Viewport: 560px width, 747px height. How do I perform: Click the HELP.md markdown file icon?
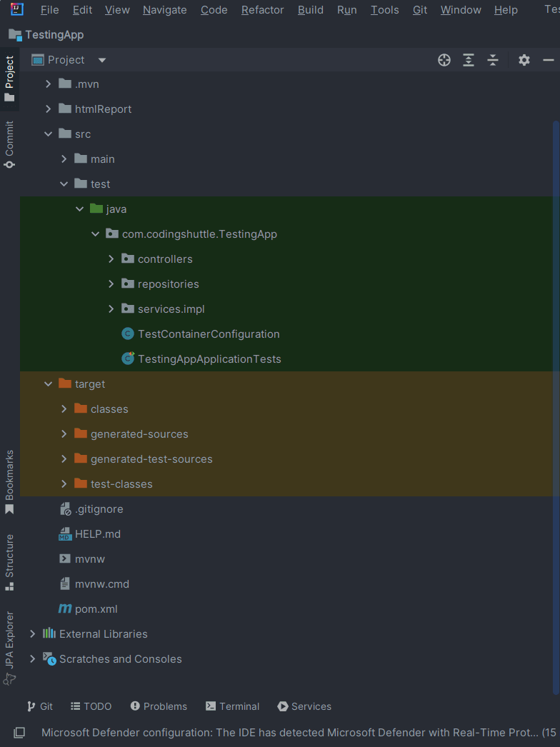(x=65, y=534)
